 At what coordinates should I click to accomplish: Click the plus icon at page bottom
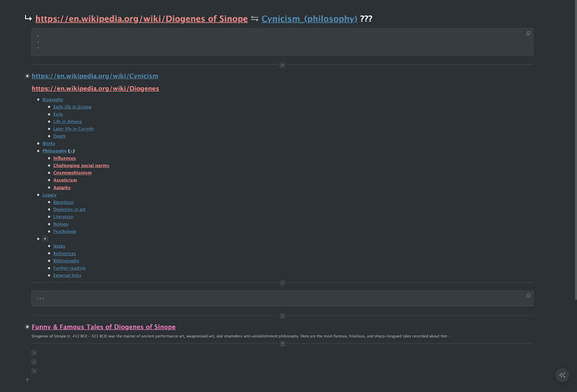[28, 379]
